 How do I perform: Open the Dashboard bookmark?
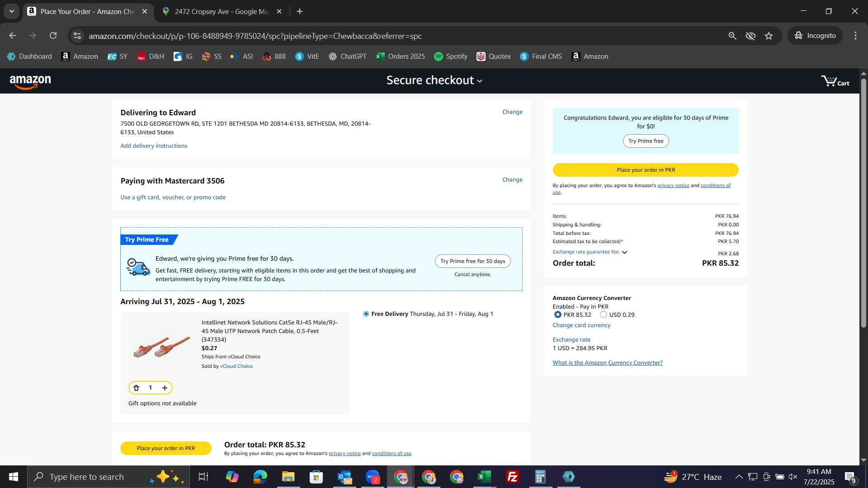pos(29,56)
